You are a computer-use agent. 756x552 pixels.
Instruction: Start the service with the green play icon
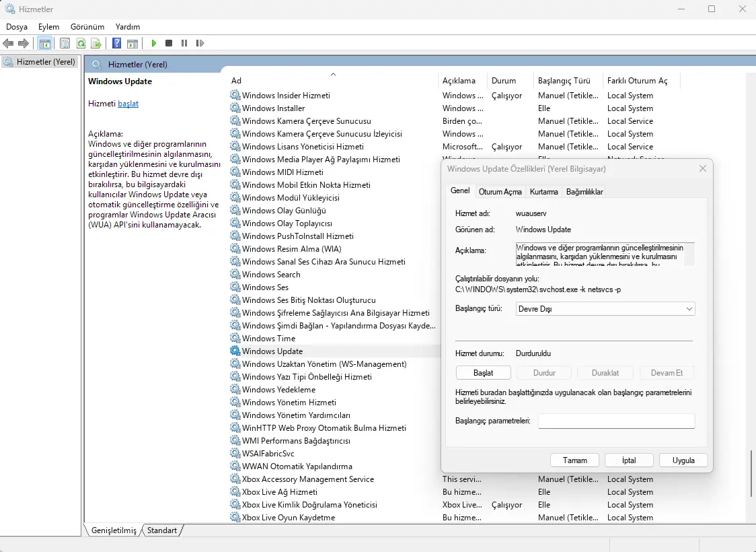(154, 44)
